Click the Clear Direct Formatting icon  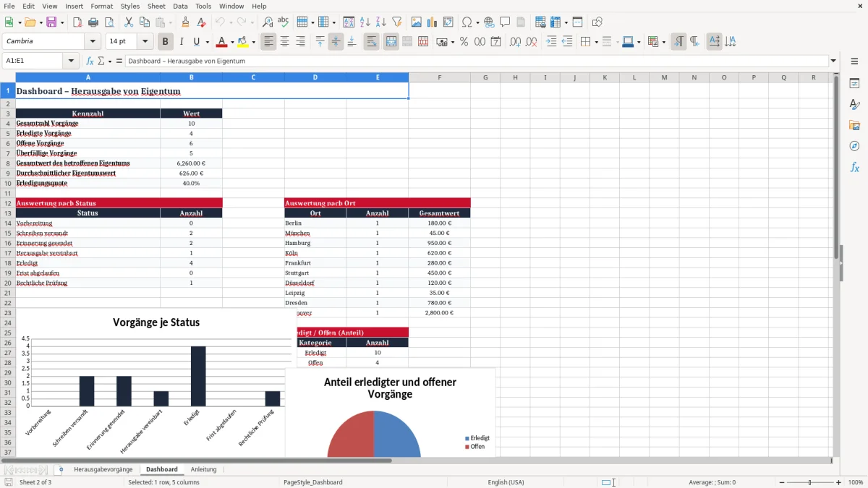pyautogui.click(x=201, y=22)
